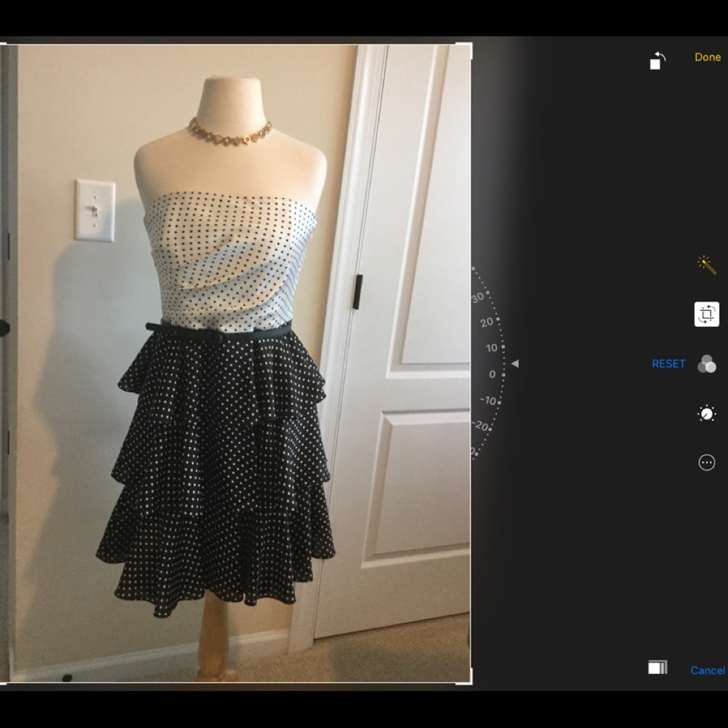Tap the 30 mark on rotation dial
Viewport: 728px width, 728px height.
click(x=478, y=298)
